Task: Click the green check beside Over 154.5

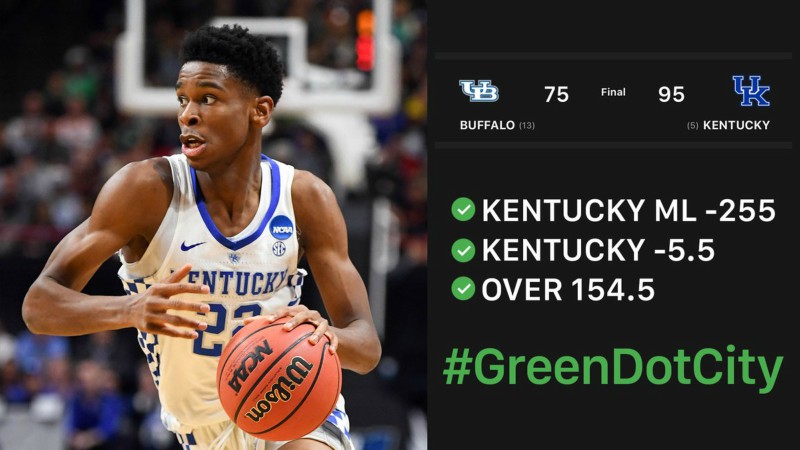Action: point(463,289)
